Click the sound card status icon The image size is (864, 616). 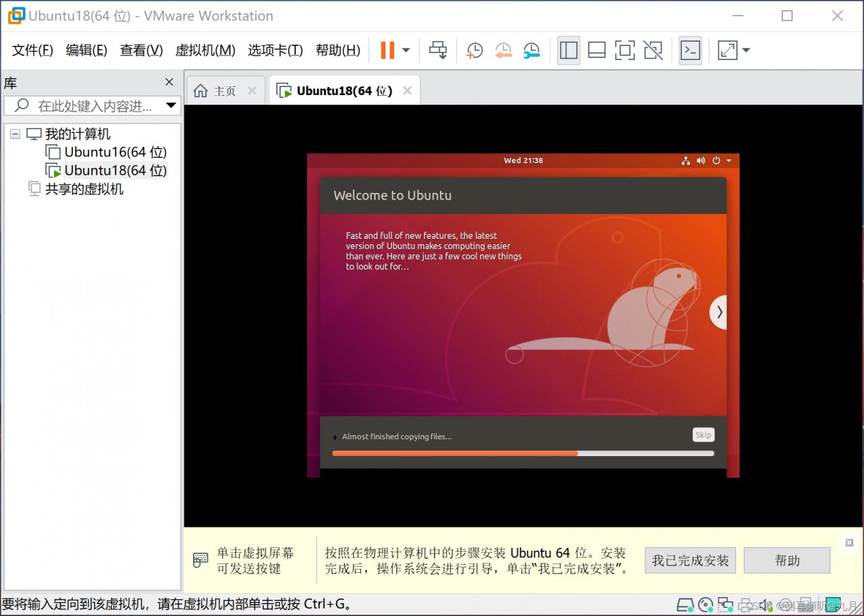(766, 604)
